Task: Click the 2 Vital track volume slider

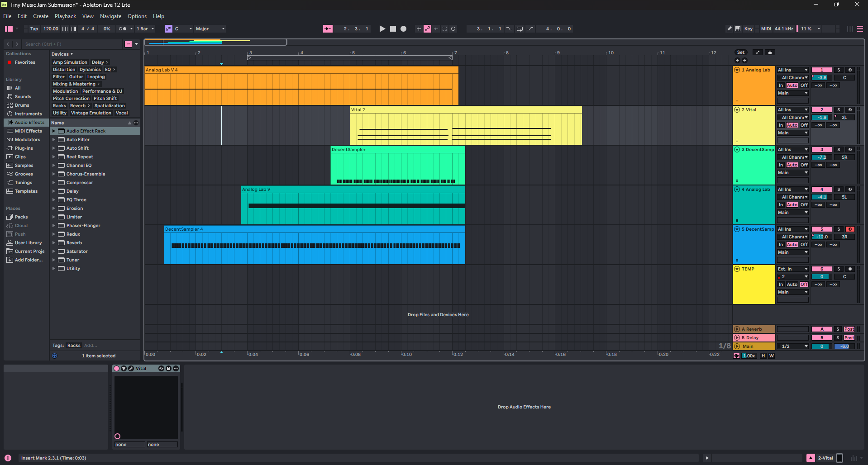Action: pos(822,118)
